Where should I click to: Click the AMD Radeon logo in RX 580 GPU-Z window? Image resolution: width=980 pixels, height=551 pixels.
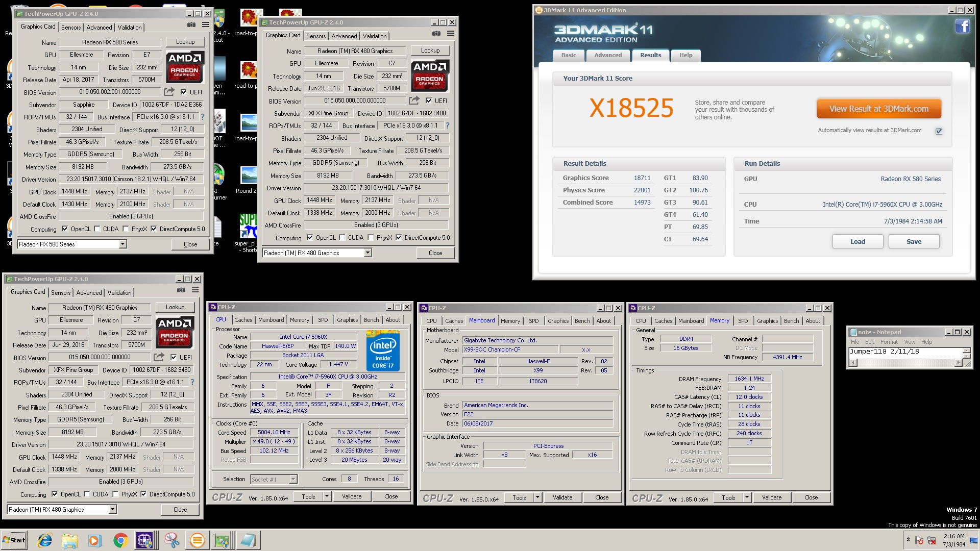(185, 67)
